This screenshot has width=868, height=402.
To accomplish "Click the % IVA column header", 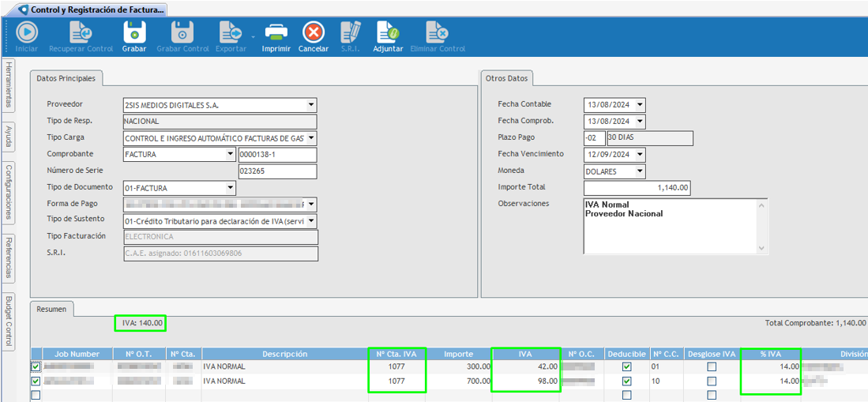I will 771,354.
